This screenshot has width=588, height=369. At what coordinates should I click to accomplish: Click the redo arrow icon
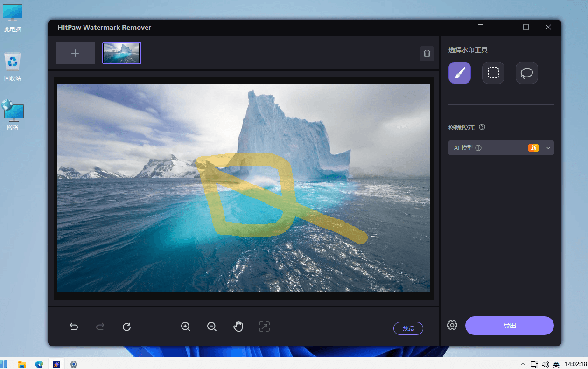100,327
